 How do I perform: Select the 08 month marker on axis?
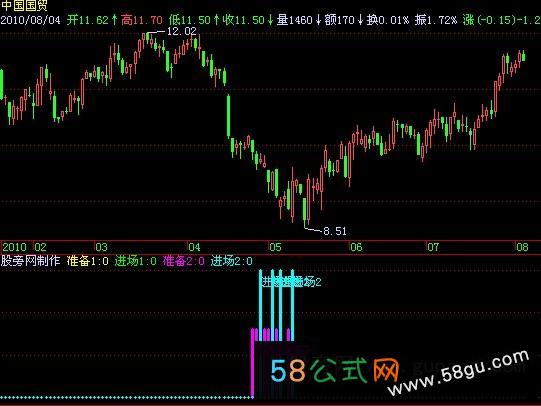point(522,247)
